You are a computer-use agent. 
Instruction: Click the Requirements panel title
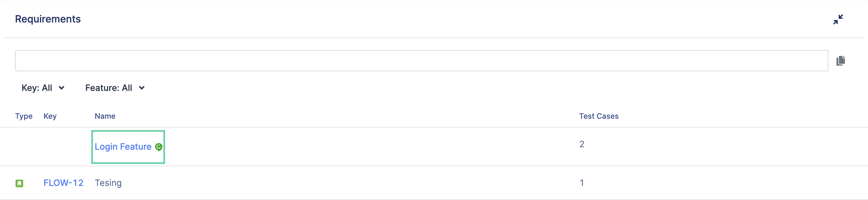[48, 19]
